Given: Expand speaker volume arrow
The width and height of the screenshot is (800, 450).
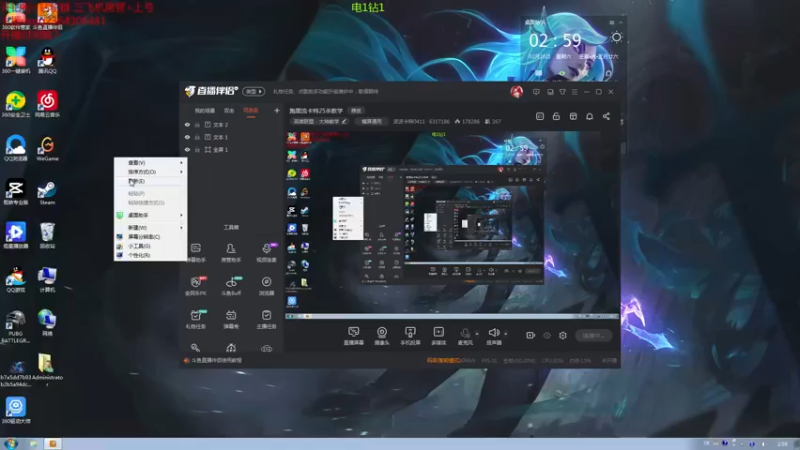Looking at the screenshot, I should coord(506,334).
